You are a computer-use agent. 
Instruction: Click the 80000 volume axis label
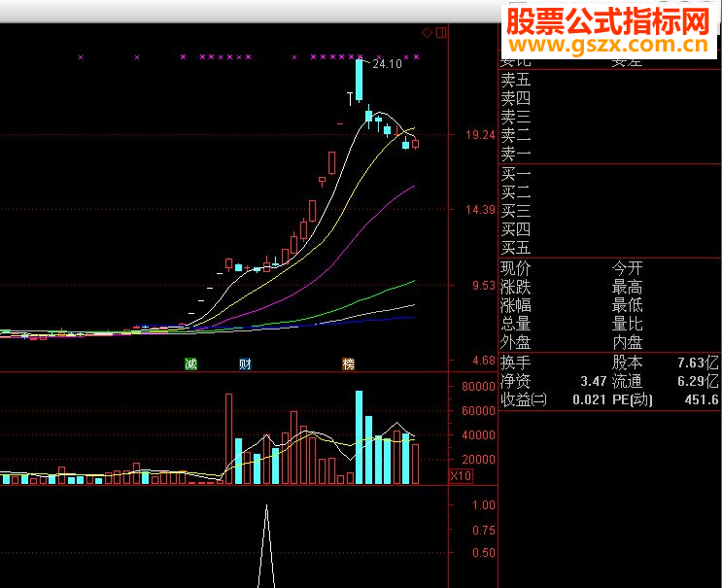click(478, 387)
